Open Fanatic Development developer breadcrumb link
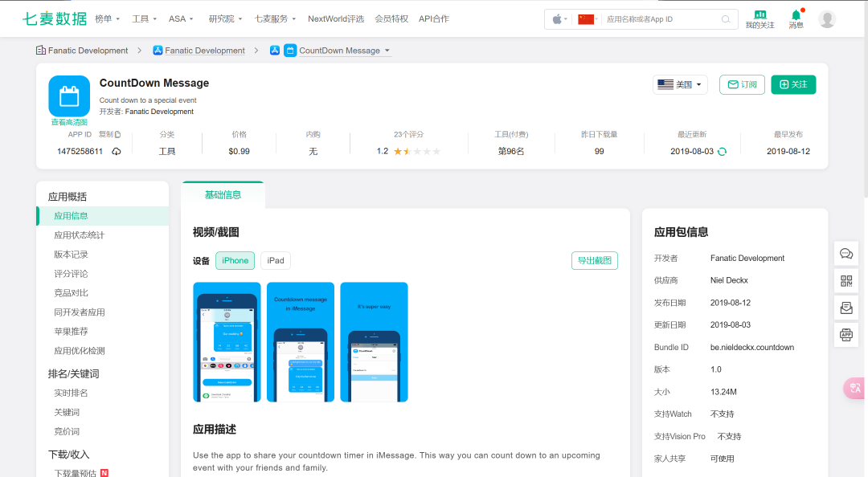Image resolution: width=868 pixels, height=477 pixels. point(205,51)
